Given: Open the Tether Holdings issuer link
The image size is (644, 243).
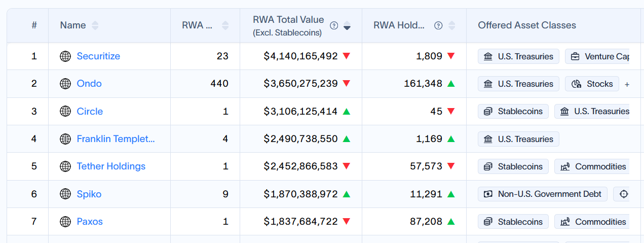Looking at the screenshot, I should click(111, 166).
